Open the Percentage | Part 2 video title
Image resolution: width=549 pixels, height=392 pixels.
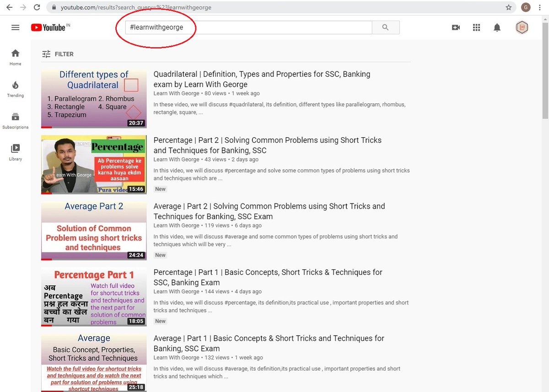click(268, 145)
